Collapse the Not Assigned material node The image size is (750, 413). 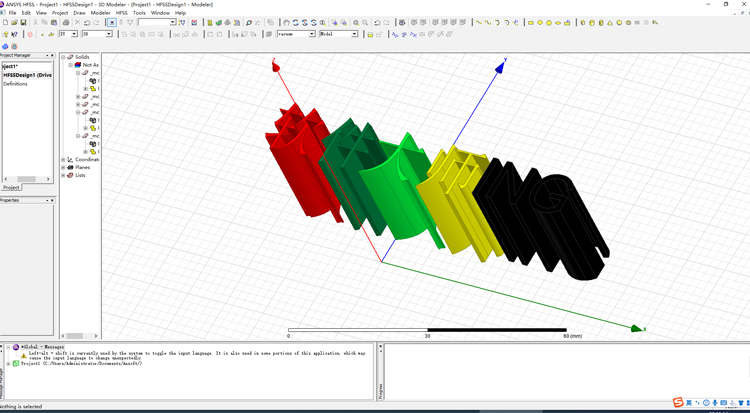pos(70,65)
